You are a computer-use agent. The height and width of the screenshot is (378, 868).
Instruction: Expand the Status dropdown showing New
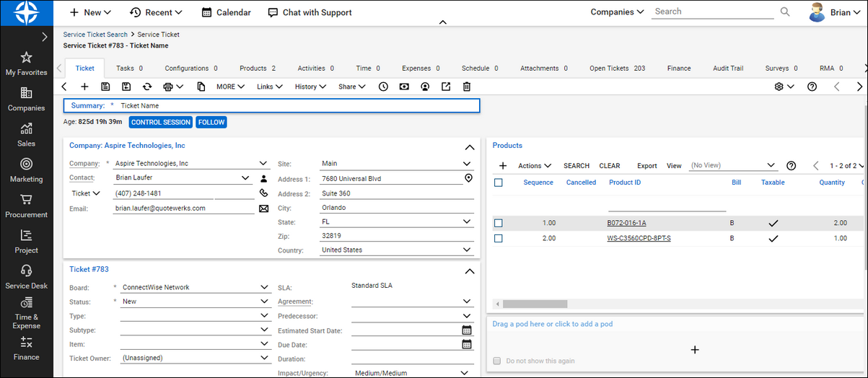point(263,302)
